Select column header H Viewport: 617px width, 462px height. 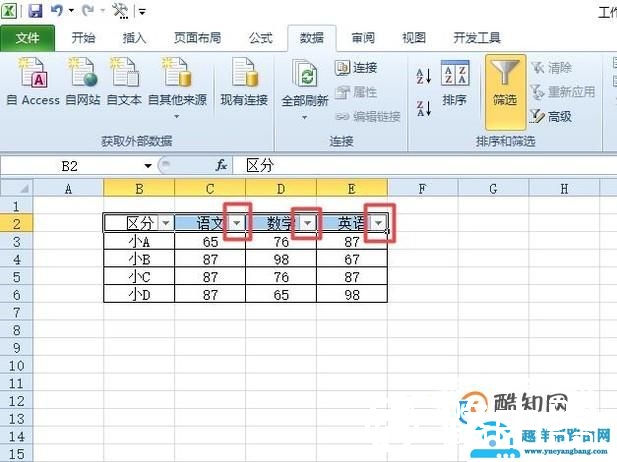click(564, 188)
